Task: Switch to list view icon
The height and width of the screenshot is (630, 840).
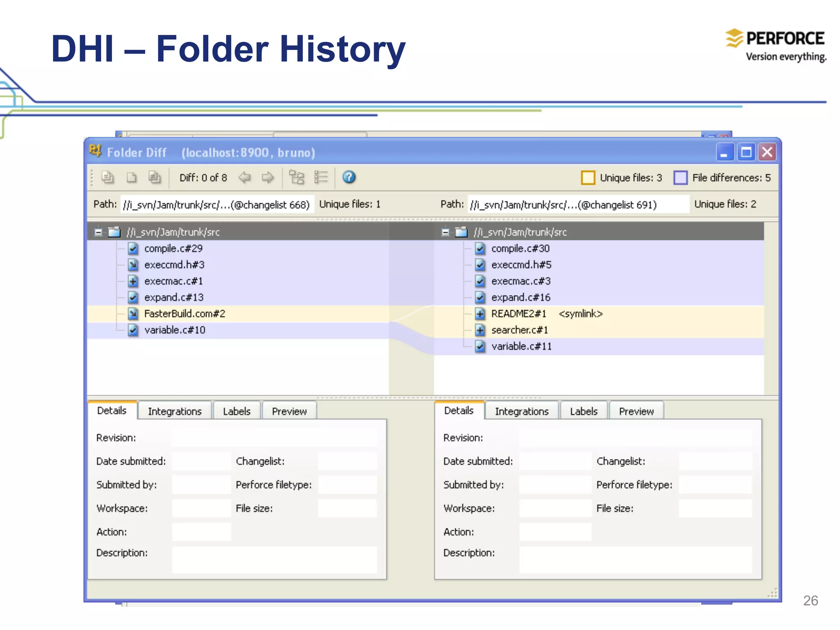Action: click(x=321, y=177)
